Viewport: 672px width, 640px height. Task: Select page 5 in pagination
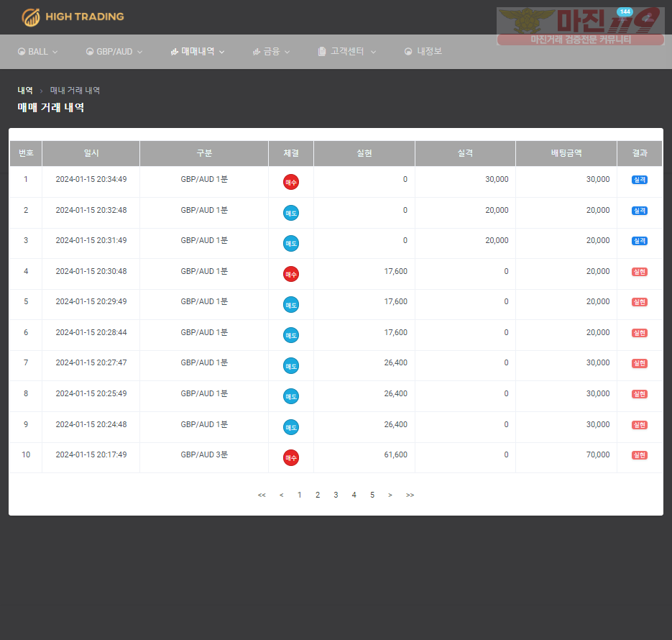tap(372, 495)
